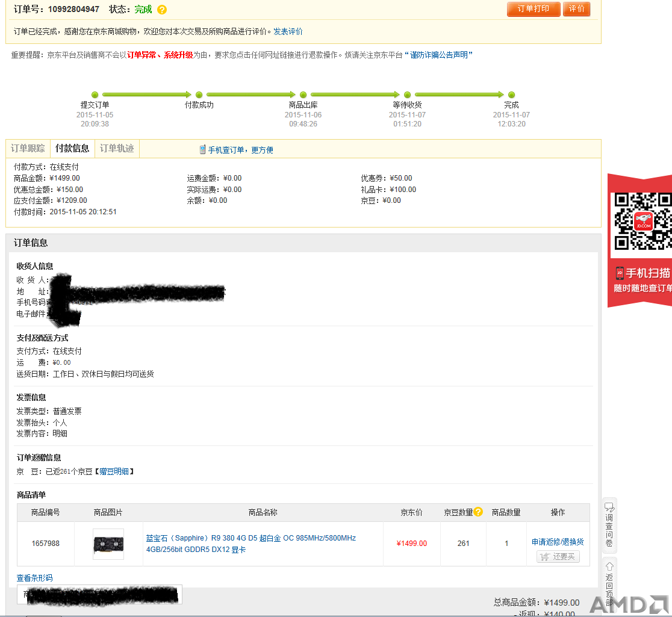Click the 完成 timeline step dot
This screenshot has height=617, width=672.
click(511, 95)
